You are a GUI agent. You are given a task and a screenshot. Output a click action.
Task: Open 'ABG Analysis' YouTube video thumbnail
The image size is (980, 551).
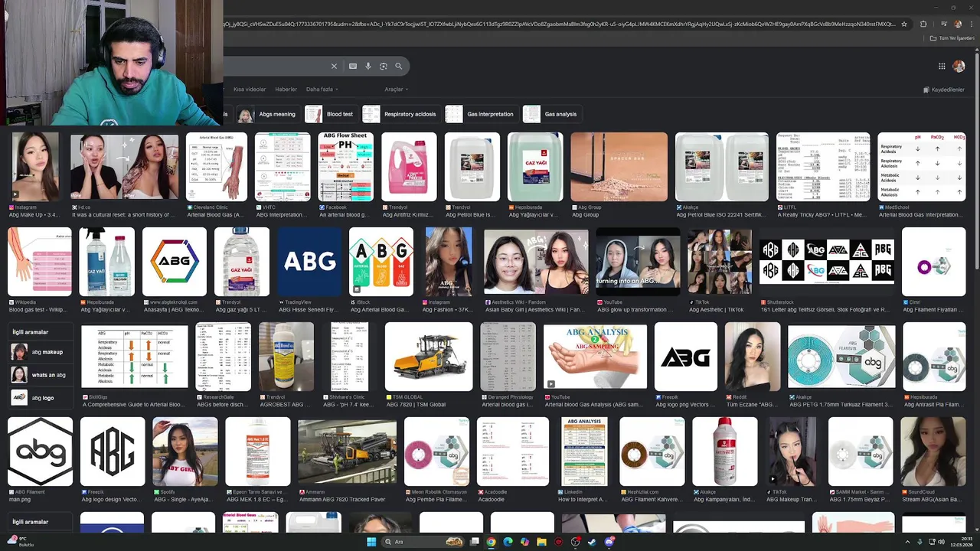[595, 357]
